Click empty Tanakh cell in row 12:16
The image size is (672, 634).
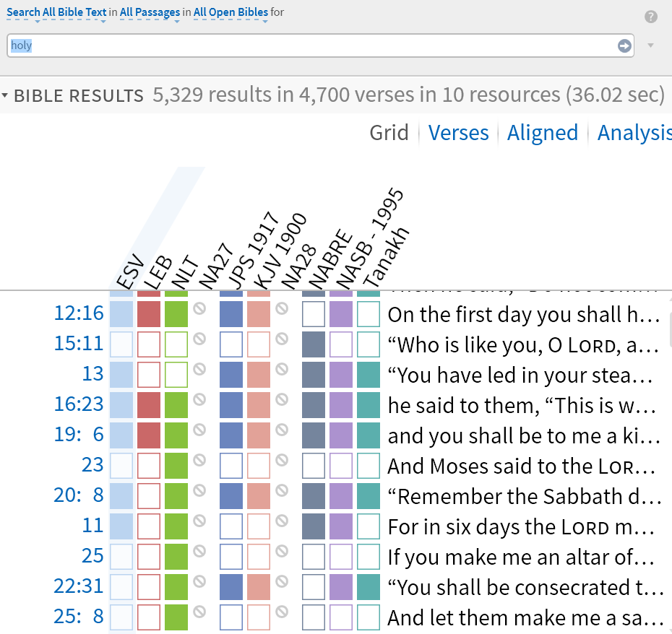(x=368, y=313)
